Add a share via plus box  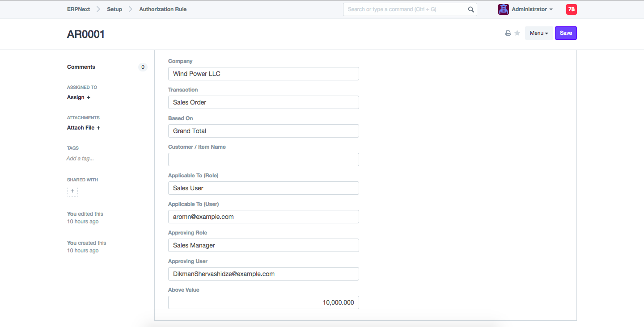[x=72, y=191]
